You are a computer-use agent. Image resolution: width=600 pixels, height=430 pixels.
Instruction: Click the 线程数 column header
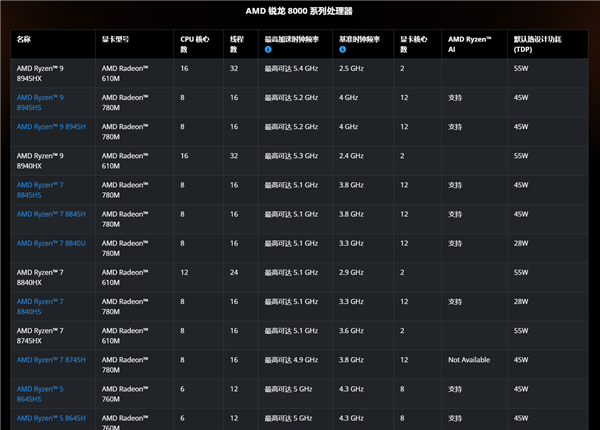[237, 44]
